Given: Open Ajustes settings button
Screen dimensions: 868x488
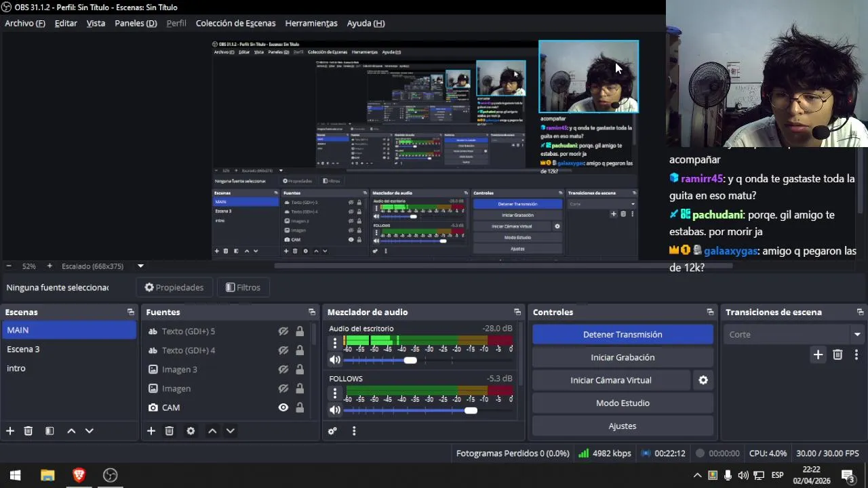Looking at the screenshot, I should pos(623,426).
